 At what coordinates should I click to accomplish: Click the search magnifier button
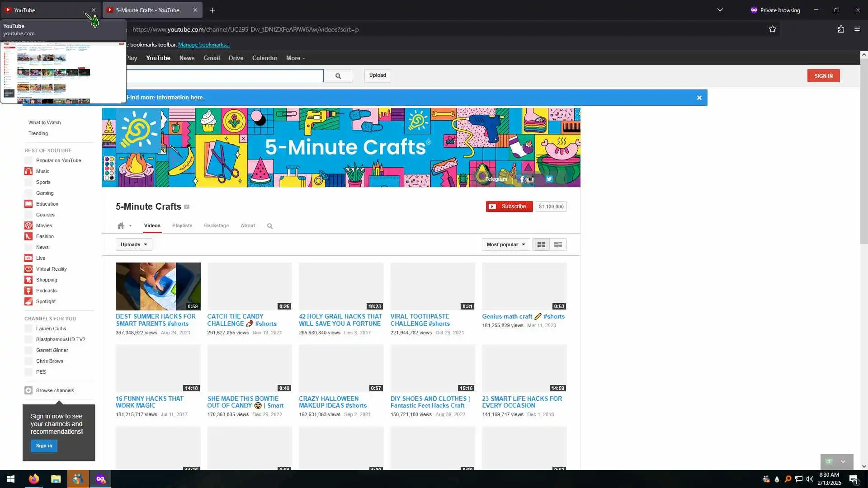[338, 76]
